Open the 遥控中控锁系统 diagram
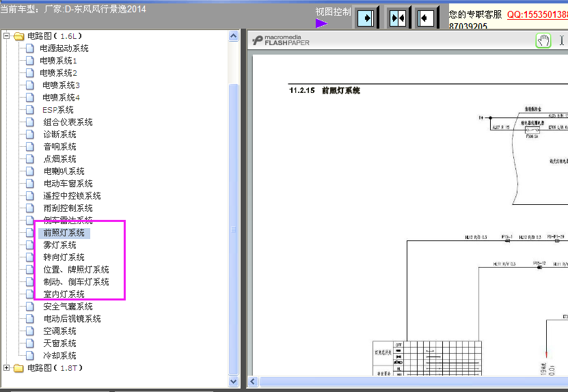 [72, 196]
